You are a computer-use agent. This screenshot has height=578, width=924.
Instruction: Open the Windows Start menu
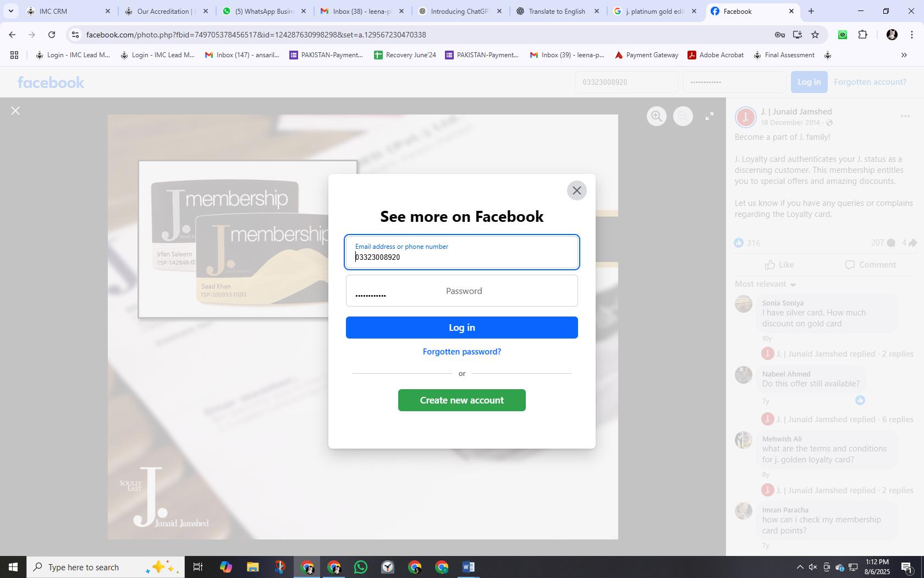click(x=13, y=567)
